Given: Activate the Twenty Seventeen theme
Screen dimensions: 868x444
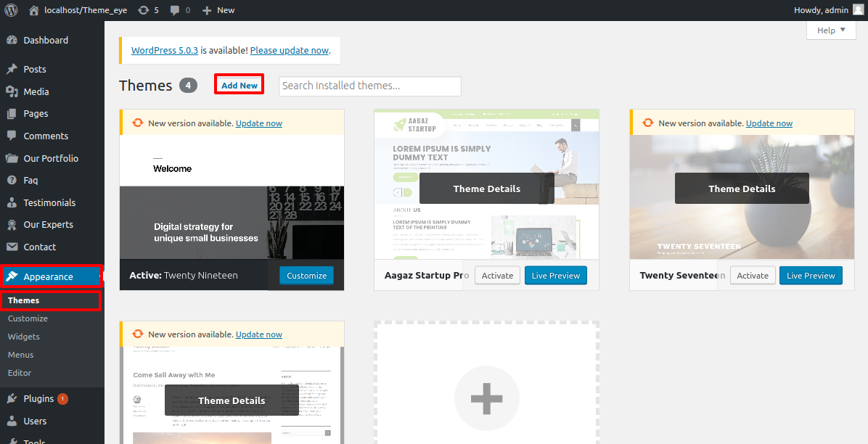Looking at the screenshot, I should point(753,275).
